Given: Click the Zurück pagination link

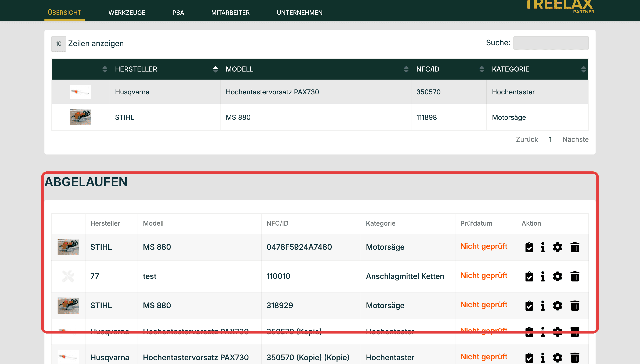Looking at the screenshot, I should coord(527,139).
